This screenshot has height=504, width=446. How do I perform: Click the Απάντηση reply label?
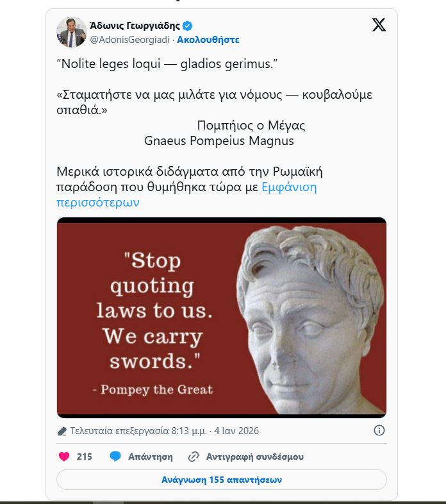[151, 457]
